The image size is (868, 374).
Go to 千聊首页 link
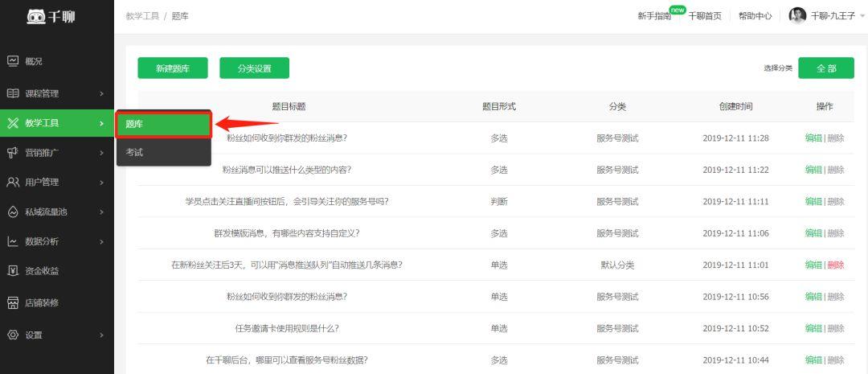pyautogui.click(x=705, y=16)
